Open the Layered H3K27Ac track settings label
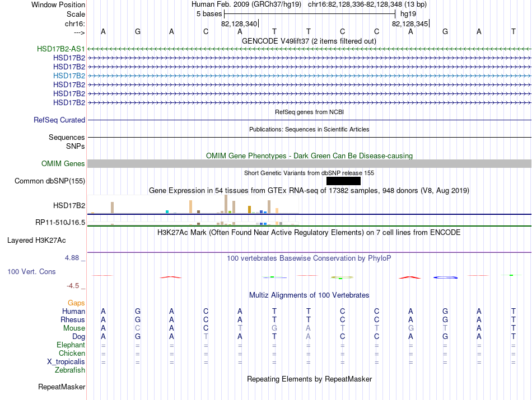This screenshot has height=400, width=532. (36, 241)
